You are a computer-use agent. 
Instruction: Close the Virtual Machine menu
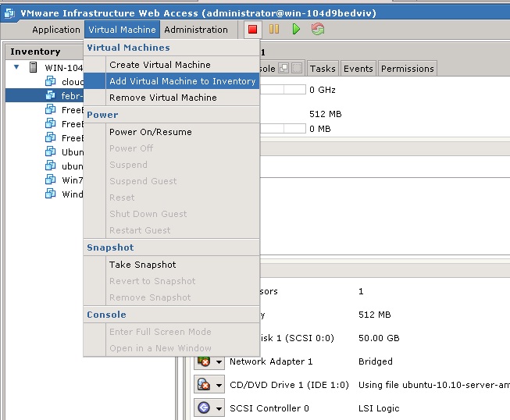point(122,30)
